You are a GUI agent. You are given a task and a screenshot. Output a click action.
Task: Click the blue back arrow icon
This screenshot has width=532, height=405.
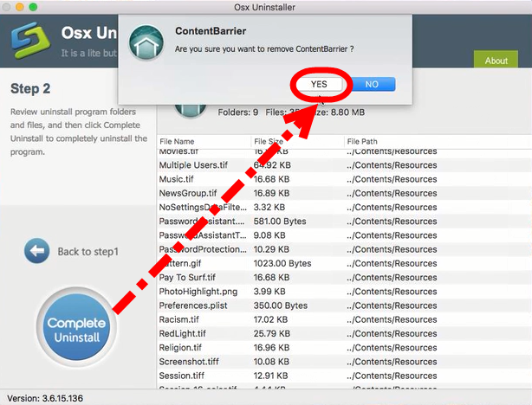click(x=36, y=251)
